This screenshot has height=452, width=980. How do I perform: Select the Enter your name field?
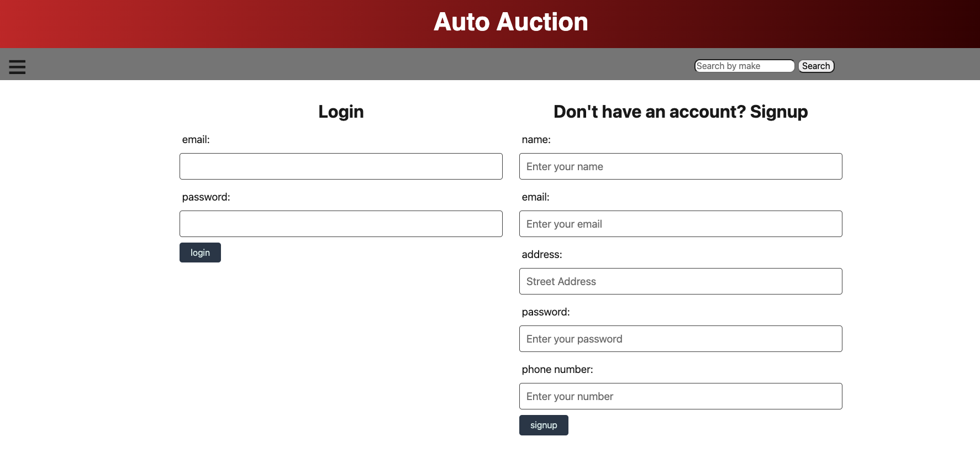point(681,166)
